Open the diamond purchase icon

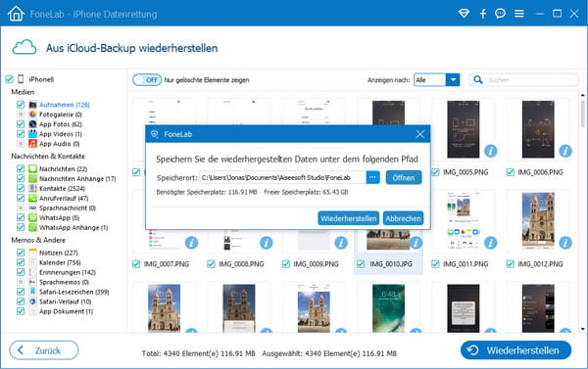[x=464, y=14]
